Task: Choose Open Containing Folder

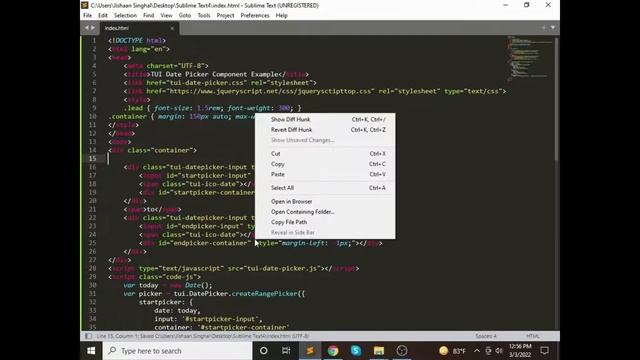Action: click(x=325, y=212)
